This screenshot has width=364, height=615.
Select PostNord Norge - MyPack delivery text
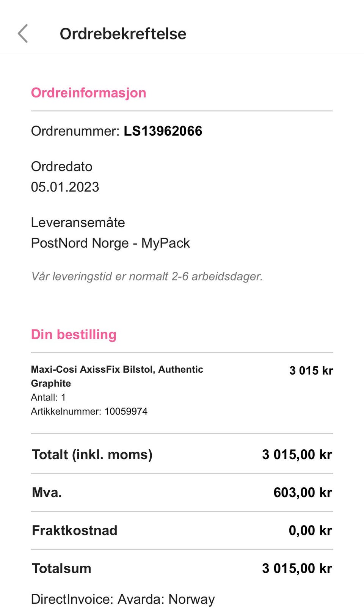coord(110,243)
